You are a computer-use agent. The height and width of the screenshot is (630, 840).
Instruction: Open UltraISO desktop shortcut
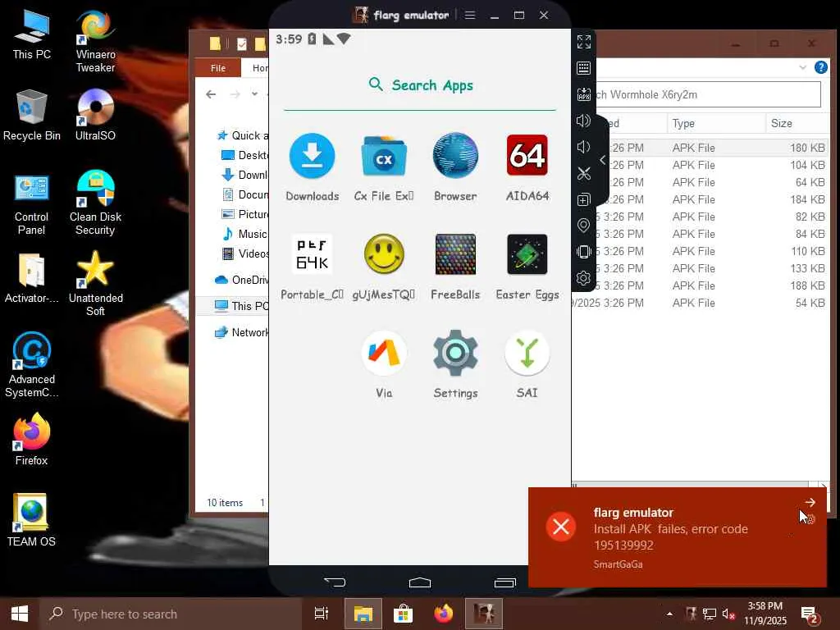(x=95, y=116)
